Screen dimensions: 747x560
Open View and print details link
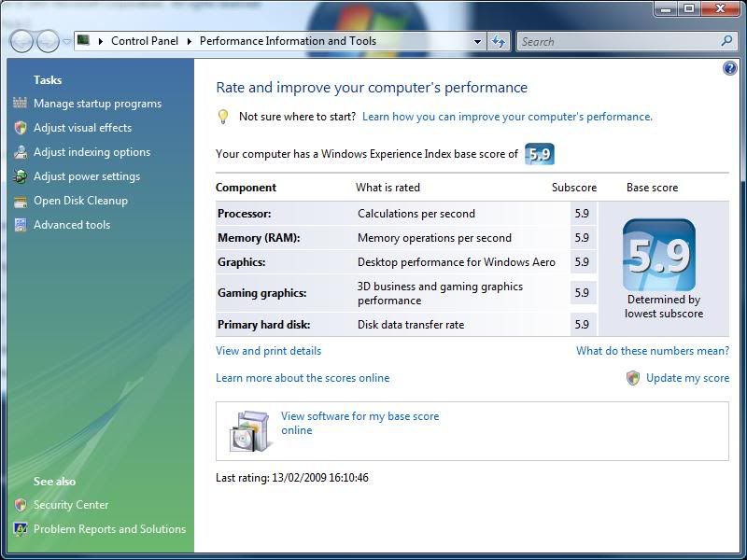click(268, 351)
